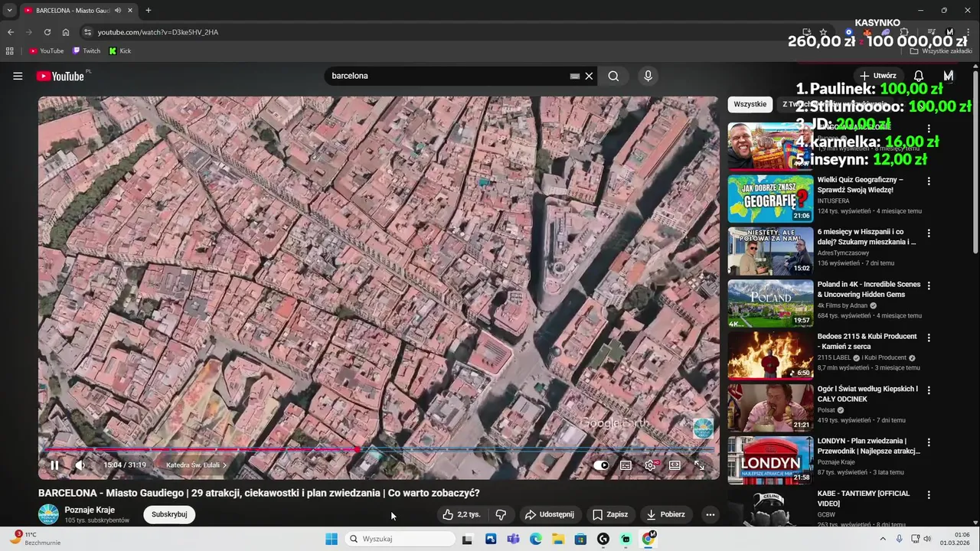Open the LONDYN video thumbnail
Screen dimensions: 980x551
pyautogui.click(x=770, y=459)
